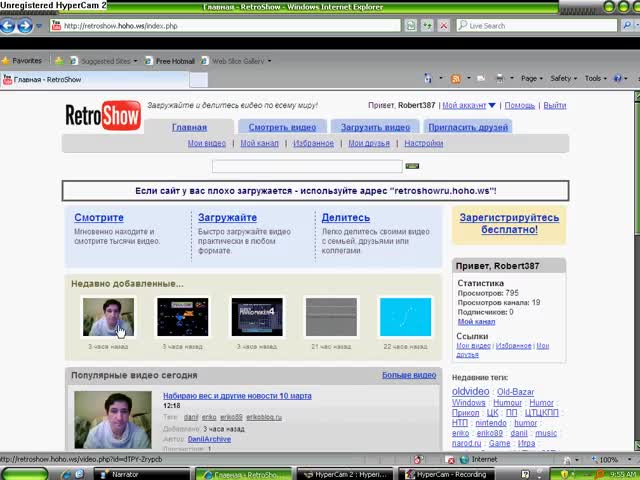Open the Больше видео link
Viewport: 640px width, 480px height.
click(x=409, y=375)
